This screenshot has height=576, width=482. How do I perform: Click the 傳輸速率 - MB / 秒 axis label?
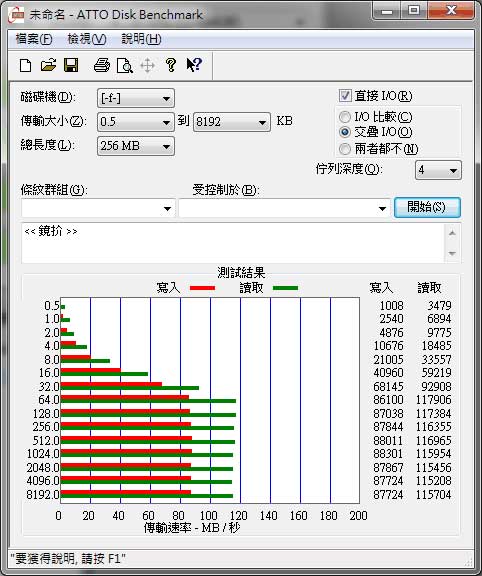pyautogui.click(x=192, y=528)
